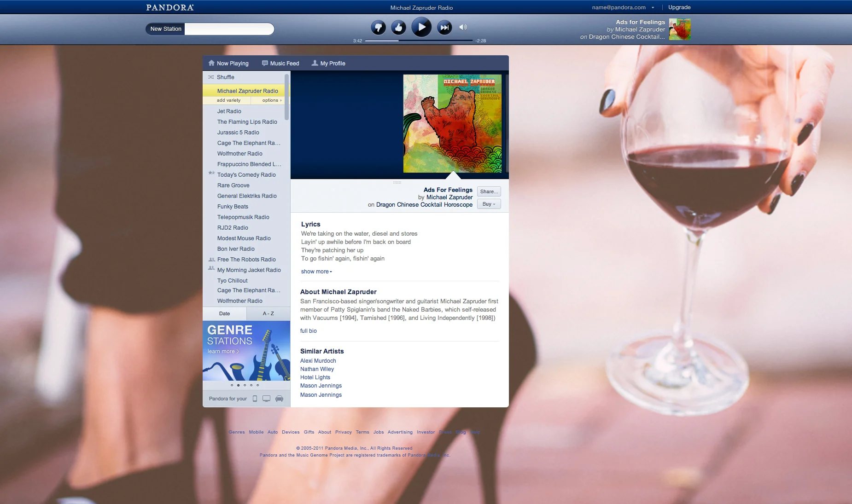Click the shared icon beside Free The Robots Radio
The image size is (852, 504).
click(211, 260)
